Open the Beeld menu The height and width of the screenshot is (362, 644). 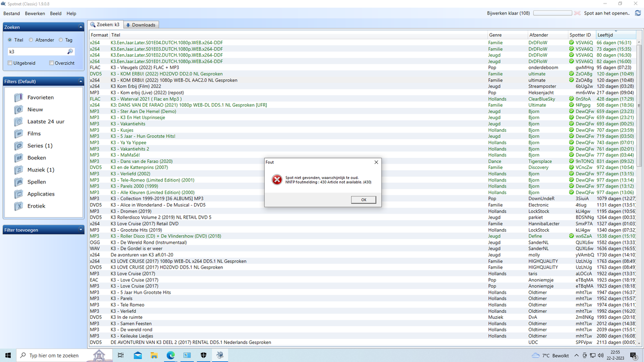[x=56, y=14]
